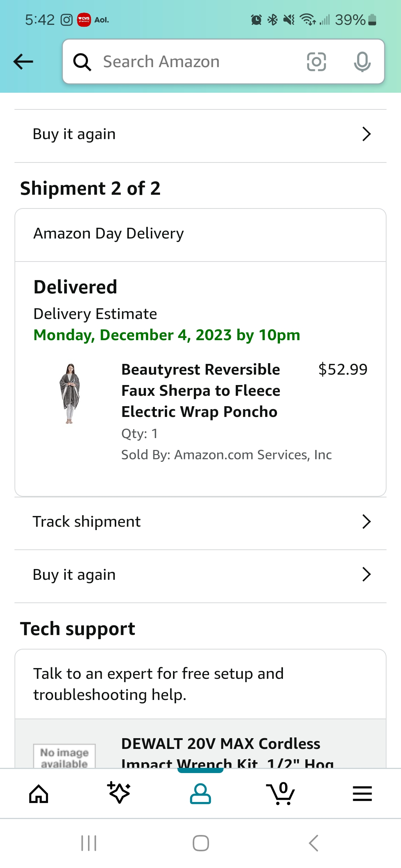This screenshot has width=401, height=868.
Task: View the shopping cart
Action: pyautogui.click(x=281, y=793)
